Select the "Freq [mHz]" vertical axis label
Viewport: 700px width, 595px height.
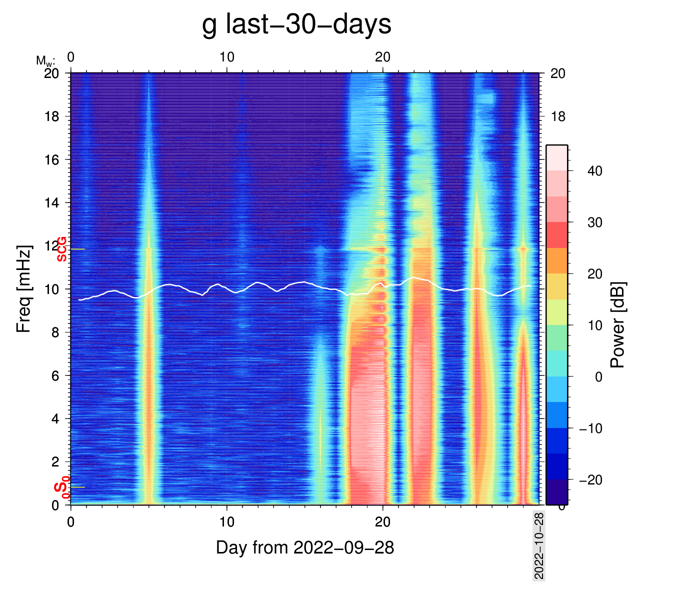pos(23,289)
